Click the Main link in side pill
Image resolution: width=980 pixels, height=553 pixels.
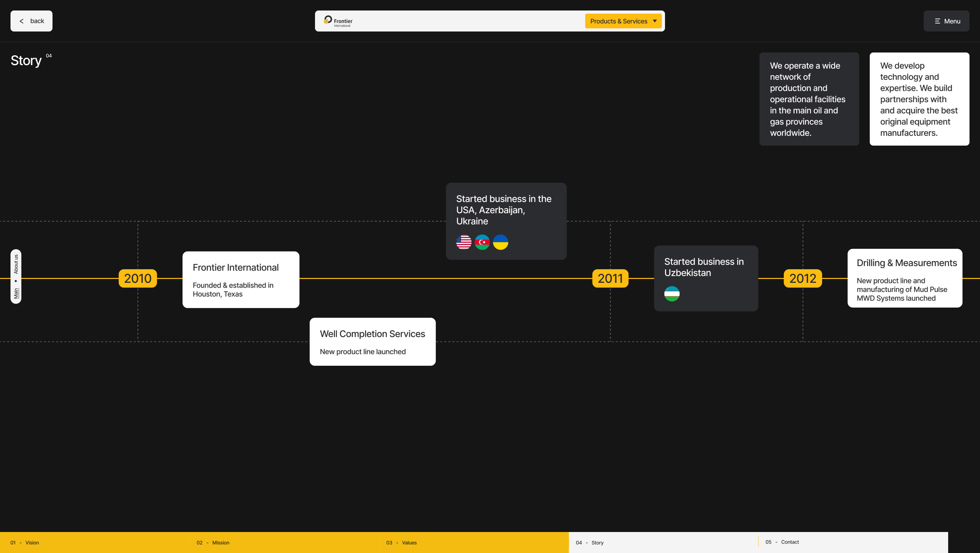pos(16,293)
